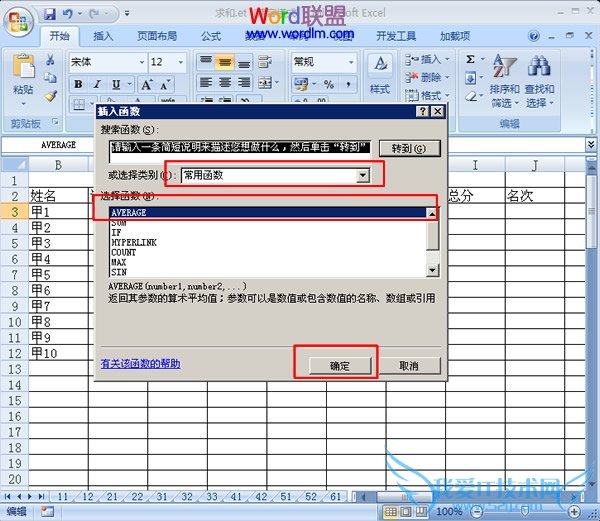Click the wrap text icon
The width and height of the screenshot is (600, 521).
pyautogui.click(x=265, y=61)
